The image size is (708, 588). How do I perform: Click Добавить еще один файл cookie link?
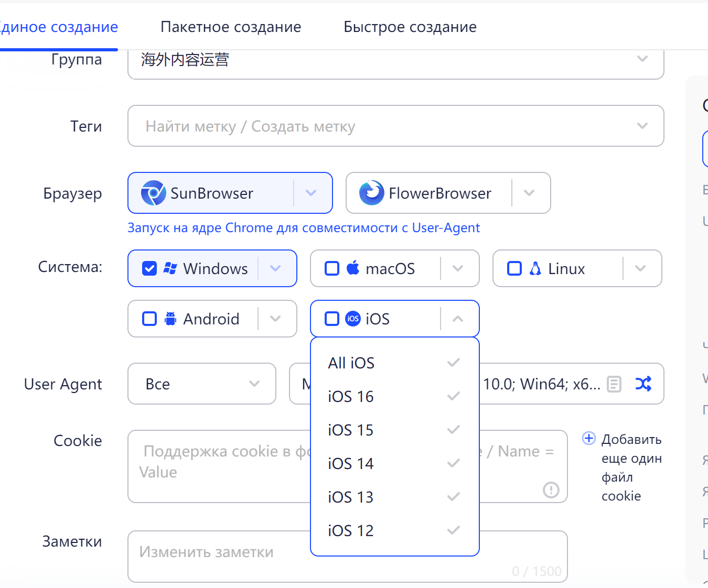pyautogui.click(x=631, y=467)
